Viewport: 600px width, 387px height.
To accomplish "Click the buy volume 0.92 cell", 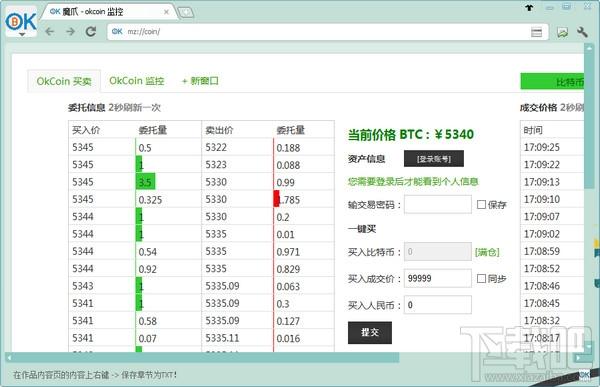I will tap(147, 269).
